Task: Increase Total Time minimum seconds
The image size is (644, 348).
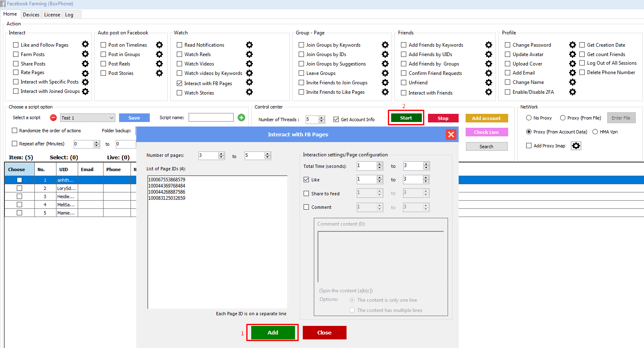Action: (x=380, y=164)
